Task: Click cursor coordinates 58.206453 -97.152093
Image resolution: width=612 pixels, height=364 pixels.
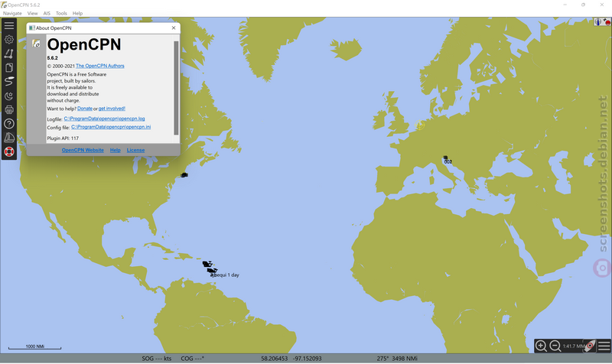Action: pyautogui.click(x=291, y=359)
